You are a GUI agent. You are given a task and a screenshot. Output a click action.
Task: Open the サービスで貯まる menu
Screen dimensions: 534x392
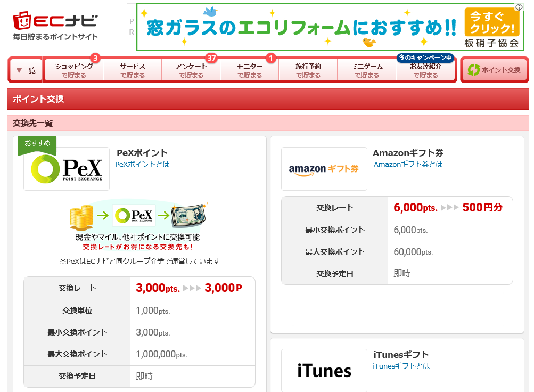(133, 70)
